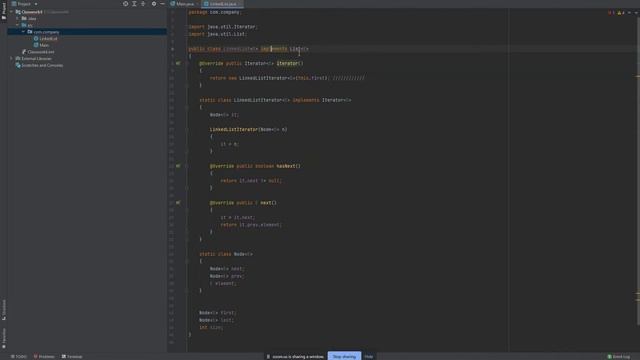Open LinkedList class from project tree
Viewport: 640px width, 360px height.
[45, 38]
